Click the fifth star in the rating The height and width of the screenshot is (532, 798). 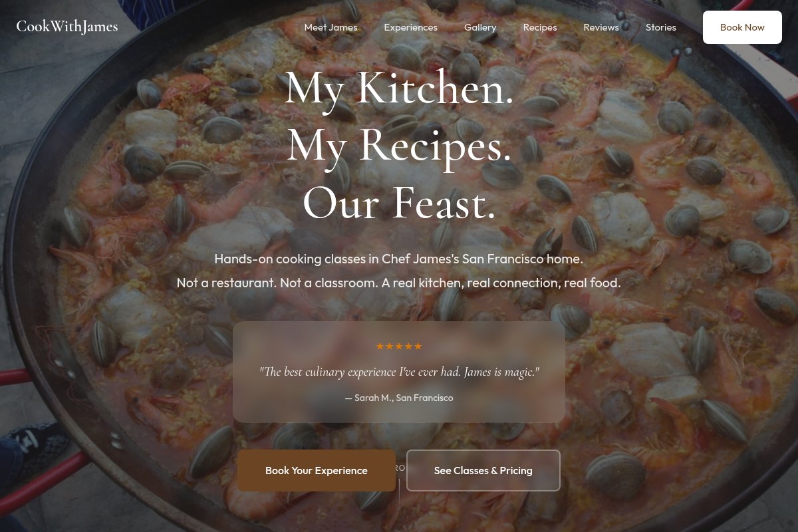pos(418,346)
